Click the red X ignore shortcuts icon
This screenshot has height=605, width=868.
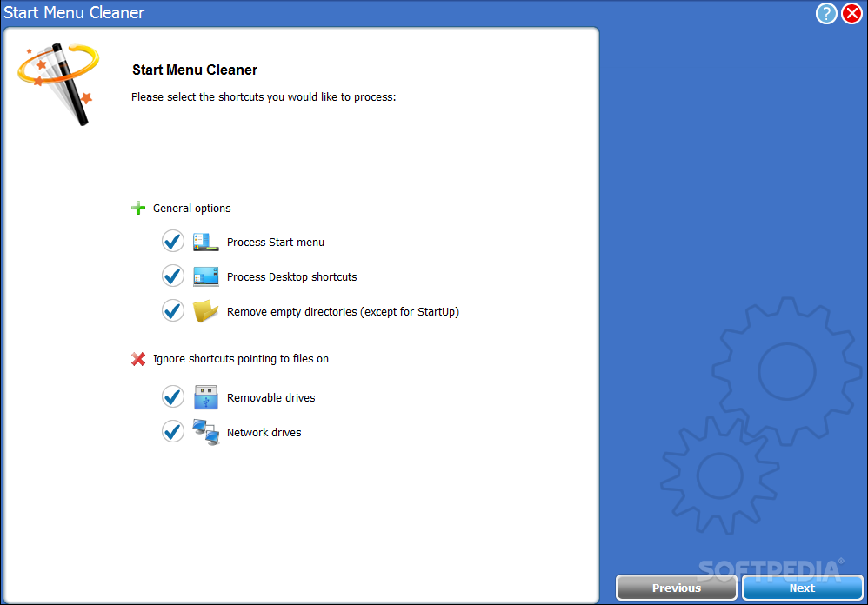click(x=138, y=359)
